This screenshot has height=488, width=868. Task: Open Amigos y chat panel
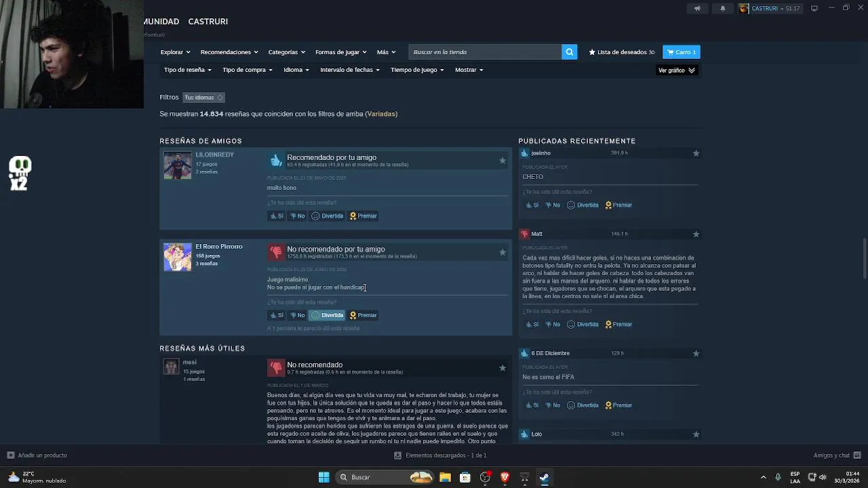[837, 455]
